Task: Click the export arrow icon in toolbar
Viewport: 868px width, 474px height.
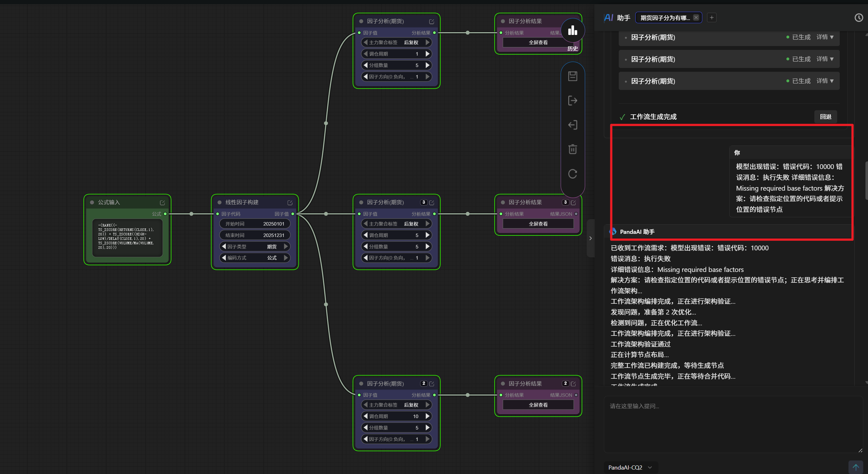Action: pos(572,100)
